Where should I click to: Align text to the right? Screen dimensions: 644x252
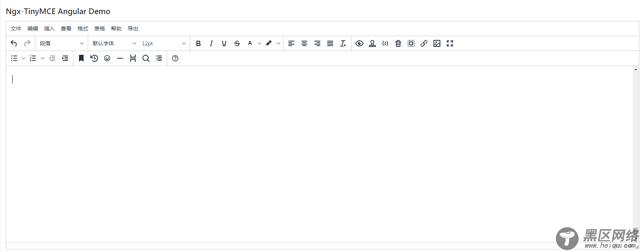click(317, 43)
